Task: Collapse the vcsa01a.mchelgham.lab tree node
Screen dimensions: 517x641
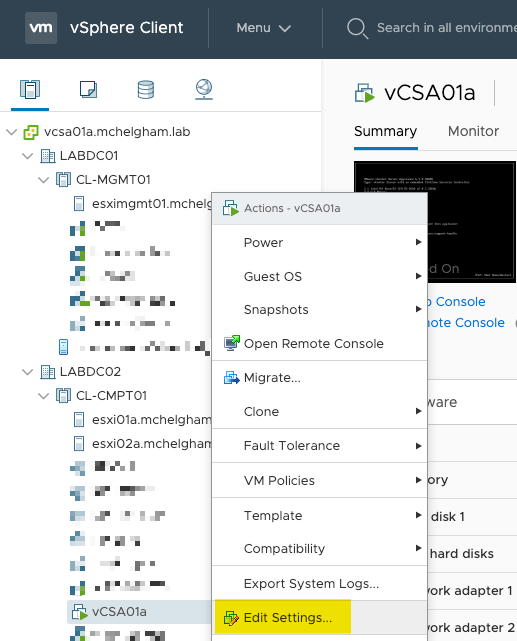Action: (12, 132)
